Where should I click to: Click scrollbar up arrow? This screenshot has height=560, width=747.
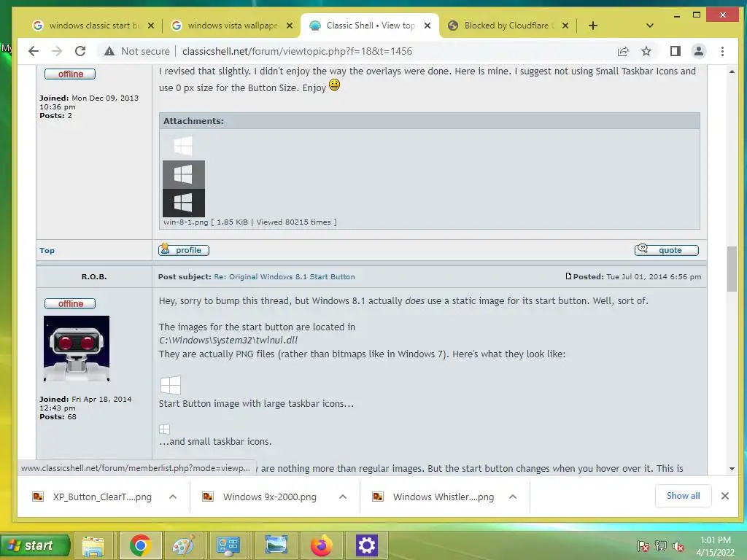(732, 71)
